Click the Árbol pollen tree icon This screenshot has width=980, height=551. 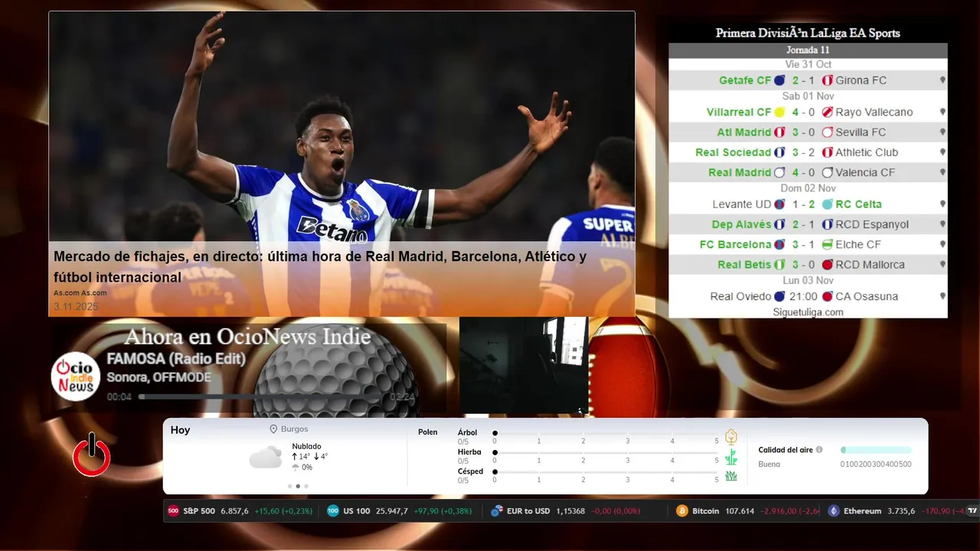click(731, 437)
